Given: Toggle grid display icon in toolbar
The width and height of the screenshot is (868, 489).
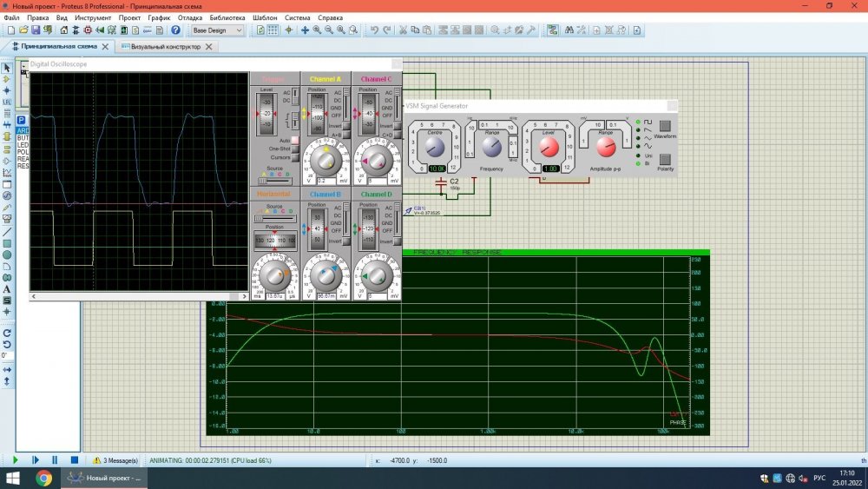Looking at the screenshot, I should click(x=273, y=30).
